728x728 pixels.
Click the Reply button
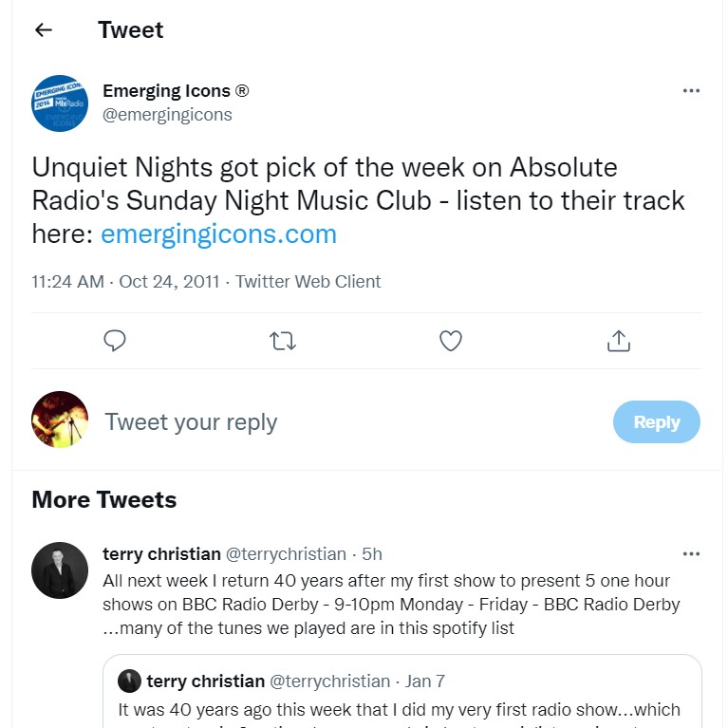[656, 422]
